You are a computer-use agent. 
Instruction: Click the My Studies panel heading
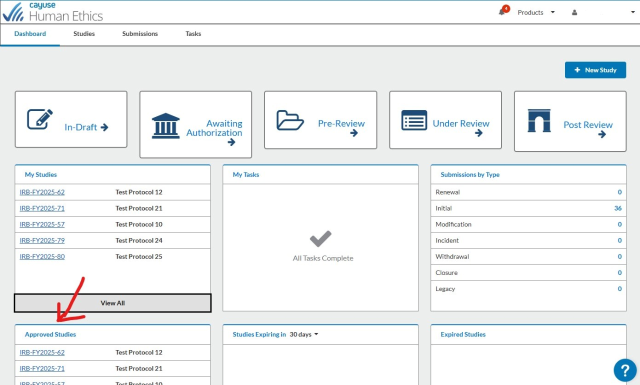pyautogui.click(x=41, y=175)
